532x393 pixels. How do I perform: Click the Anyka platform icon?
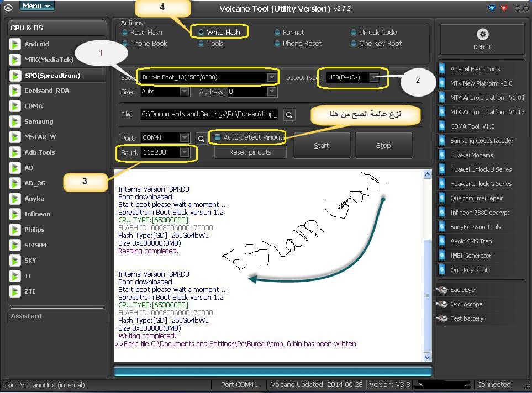pyautogui.click(x=14, y=199)
